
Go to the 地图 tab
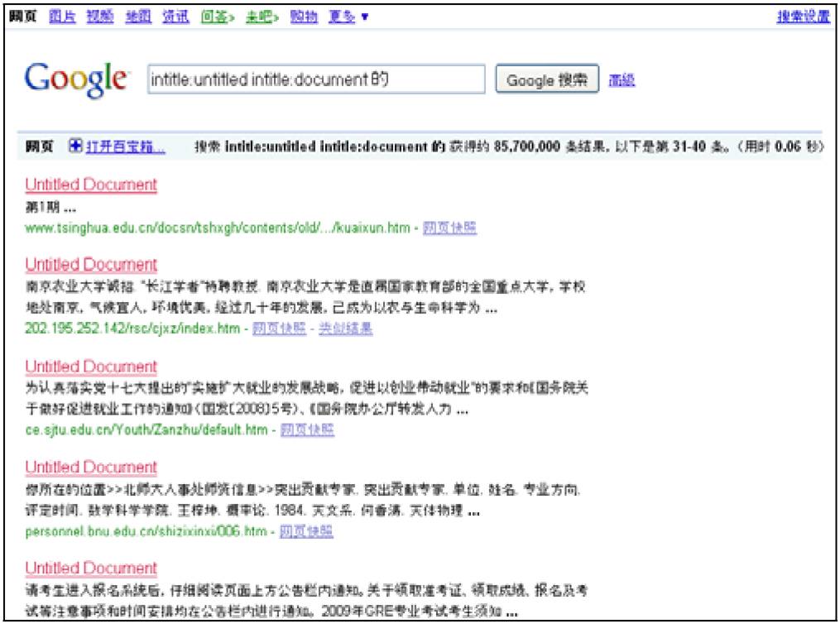138,17
